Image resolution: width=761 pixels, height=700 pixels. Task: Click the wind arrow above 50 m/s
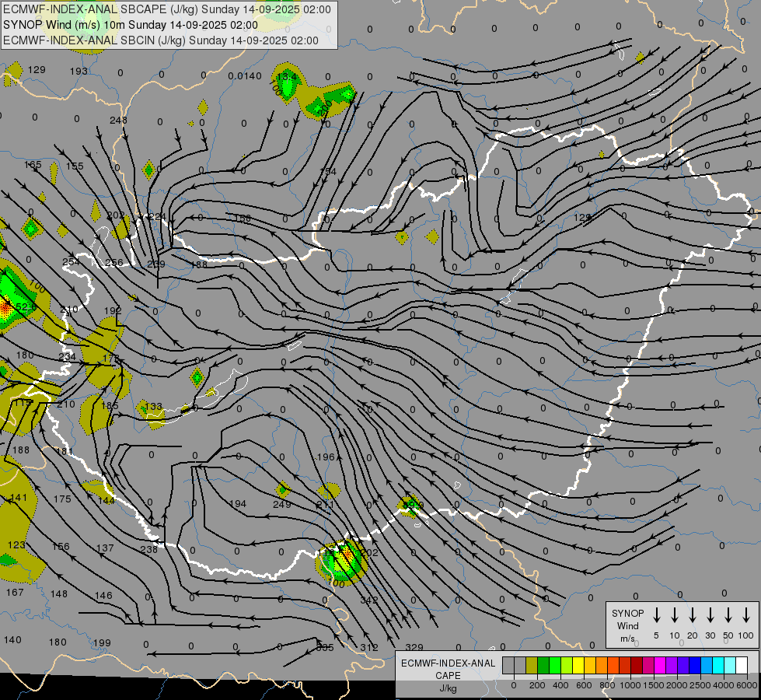pos(728,615)
